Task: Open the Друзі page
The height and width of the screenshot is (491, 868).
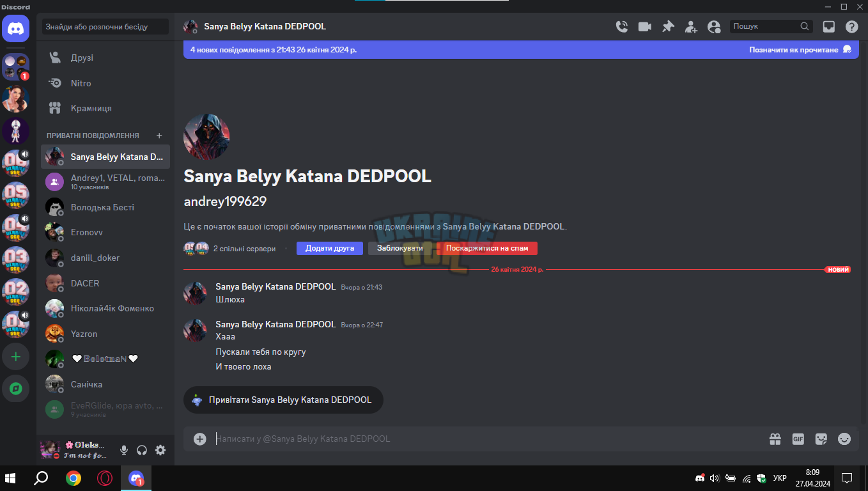Action: (105, 58)
